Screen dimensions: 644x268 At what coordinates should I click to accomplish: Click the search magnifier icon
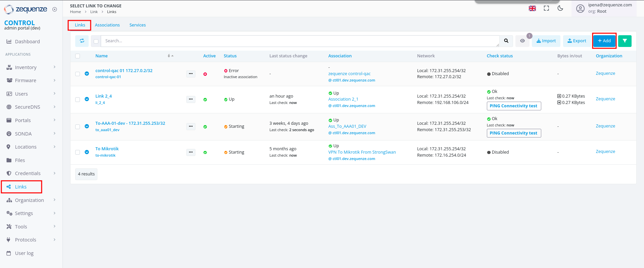[506, 41]
